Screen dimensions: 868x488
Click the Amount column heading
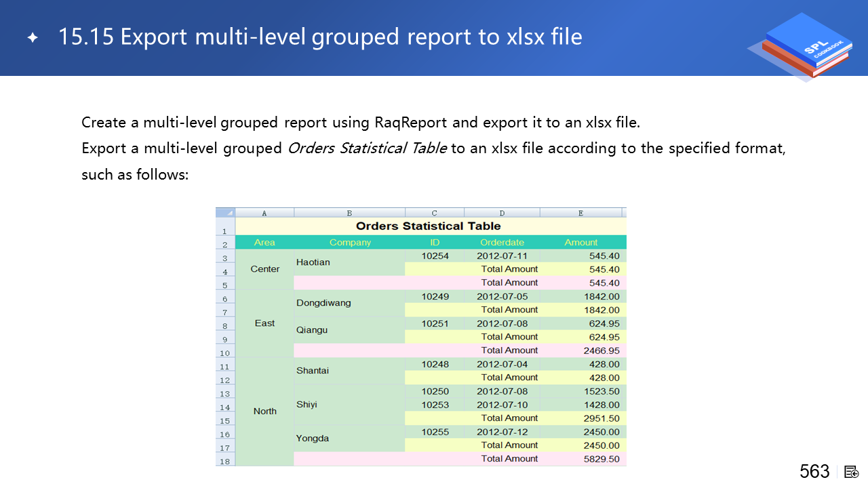pos(581,243)
